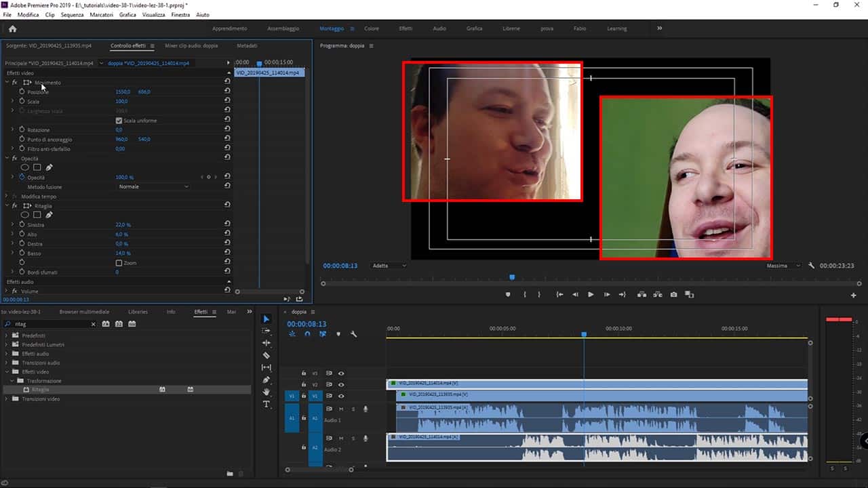Expand the Transizioni video folder
Screen dimensions: 868x488
pyautogui.click(x=7, y=399)
